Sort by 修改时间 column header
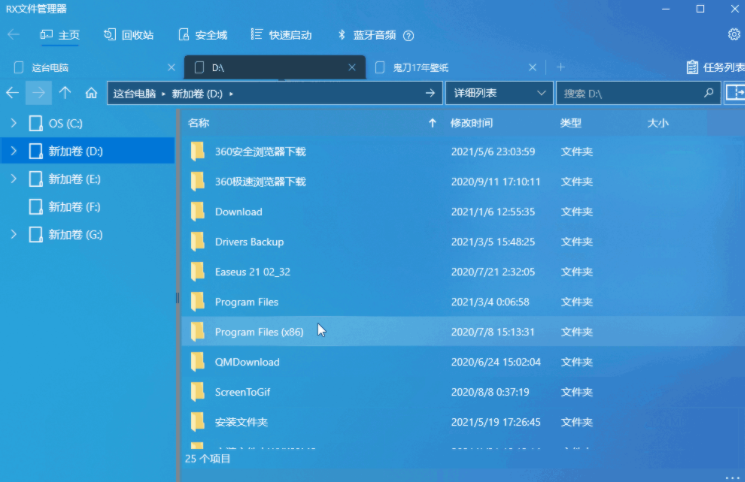Screen dimensions: 745x482 click(x=471, y=123)
